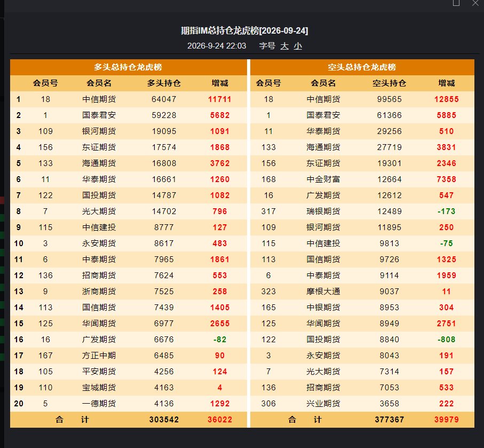
Task: Click long change value 1405
Action: click(x=220, y=308)
